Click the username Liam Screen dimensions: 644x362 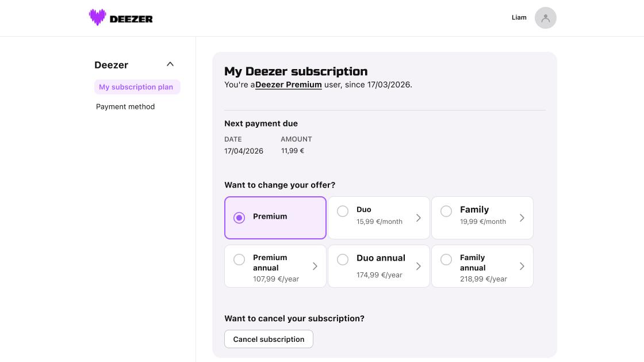pos(519,17)
